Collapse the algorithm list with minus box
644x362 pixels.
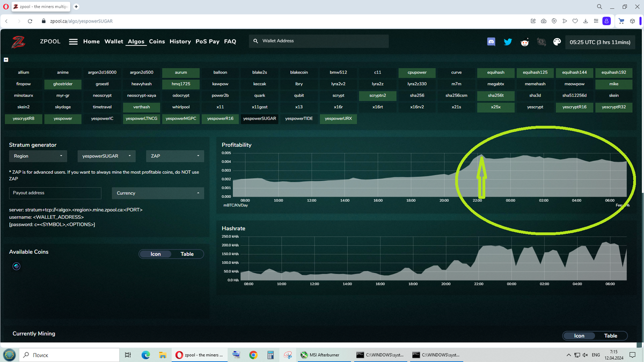pos(6,60)
